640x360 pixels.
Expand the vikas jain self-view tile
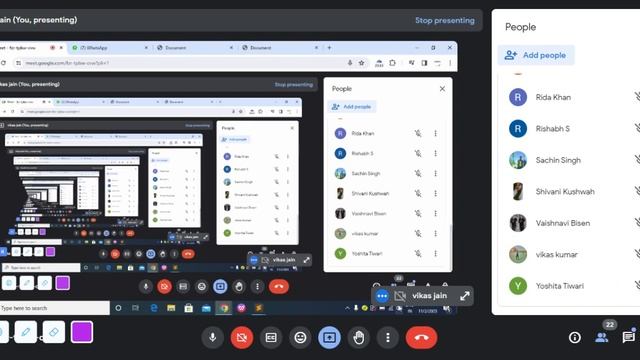[464, 296]
